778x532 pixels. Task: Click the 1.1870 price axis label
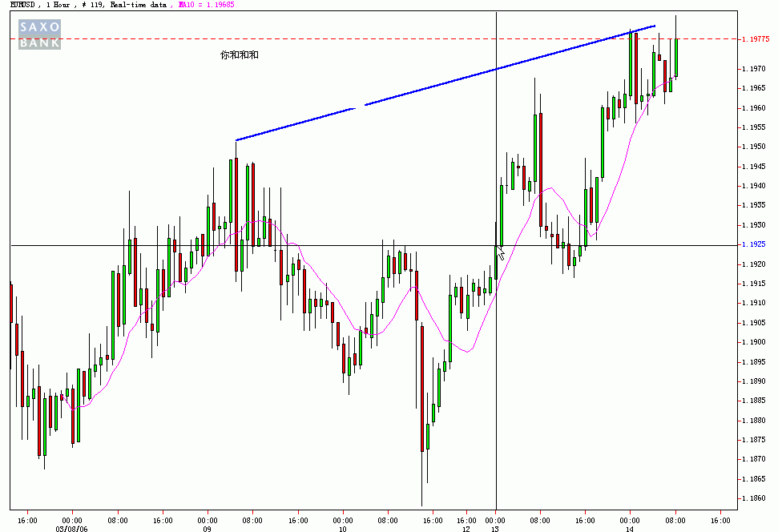[754, 459]
